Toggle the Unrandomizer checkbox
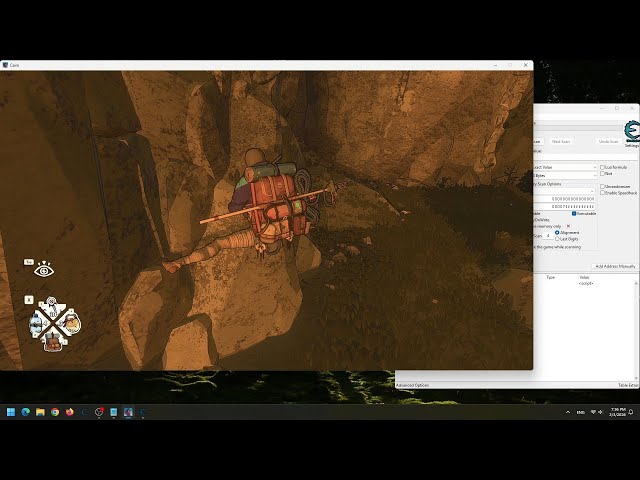Viewport: 640px width, 480px height. click(x=602, y=187)
